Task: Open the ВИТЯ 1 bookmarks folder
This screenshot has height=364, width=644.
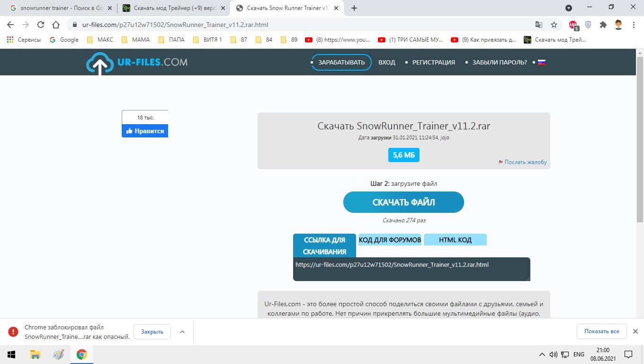Action: (x=207, y=40)
